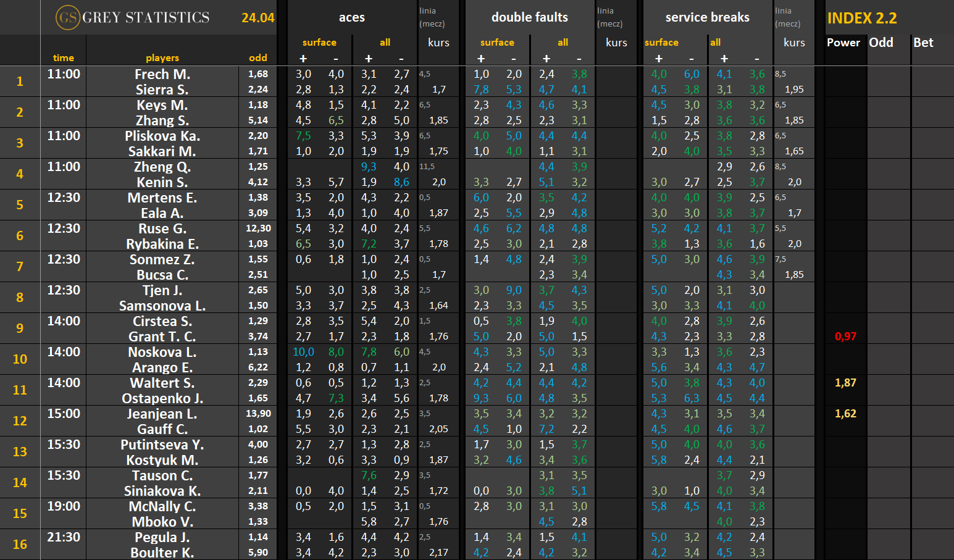Image resolution: width=954 pixels, height=560 pixels.
Task: Select row number 10
Action: pyautogui.click(x=20, y=359)
